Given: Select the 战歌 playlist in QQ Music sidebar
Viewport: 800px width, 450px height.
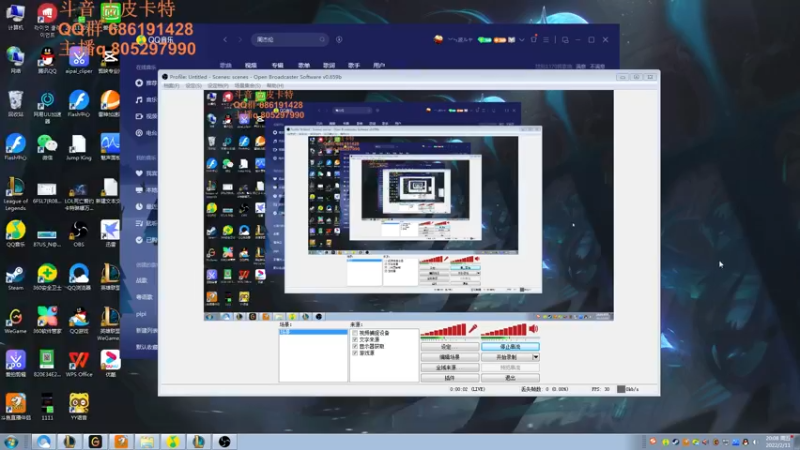Looking at the screenshot, I should [x=142, y=281].
